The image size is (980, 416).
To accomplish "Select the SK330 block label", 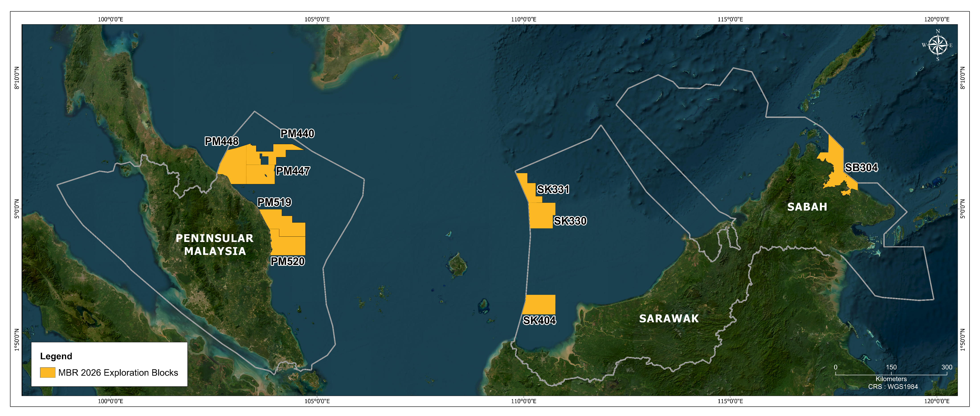I will pyautogui.click(x=570, y=221).
